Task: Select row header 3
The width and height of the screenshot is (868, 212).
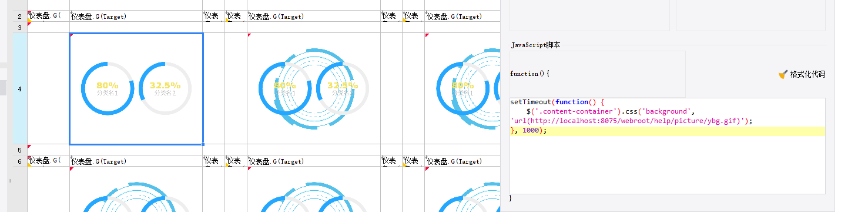Action: coord(19,28)
